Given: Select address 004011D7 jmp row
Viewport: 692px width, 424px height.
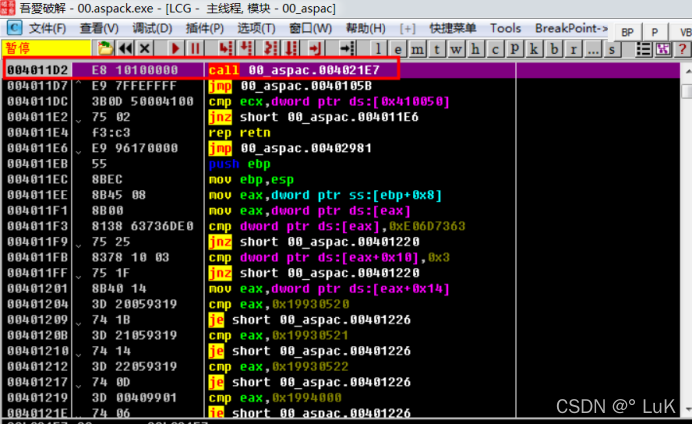Looking at the screenshot, I should coord(341,86).
